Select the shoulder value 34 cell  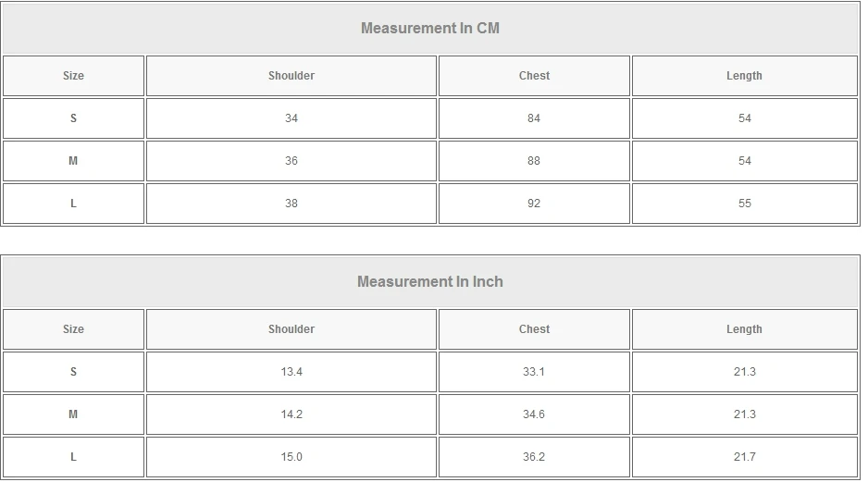pyautogui.click(x=291, y=118)
